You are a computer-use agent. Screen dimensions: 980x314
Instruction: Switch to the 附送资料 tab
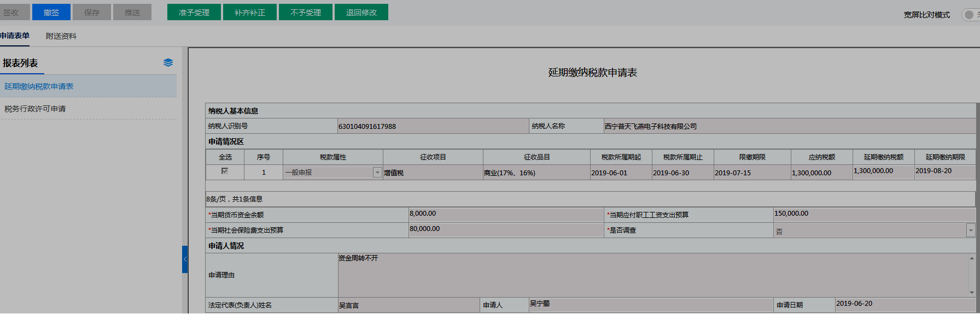61,36
